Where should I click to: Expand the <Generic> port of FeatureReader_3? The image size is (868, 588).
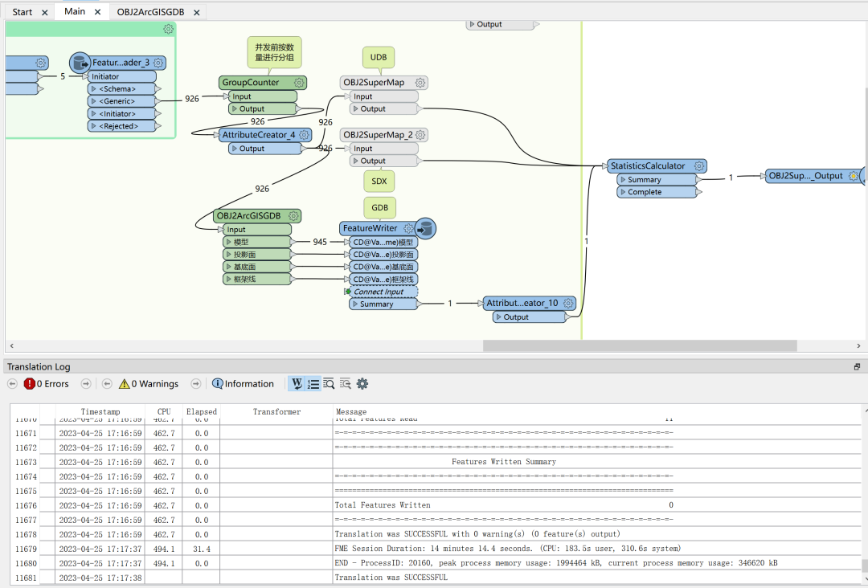pyautogui.click(x=94, y=101)
